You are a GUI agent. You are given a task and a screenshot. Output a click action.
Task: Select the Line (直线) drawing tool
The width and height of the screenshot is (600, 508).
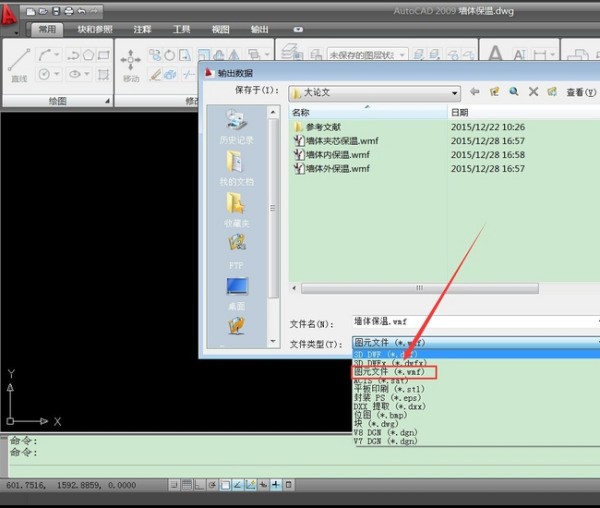tap(19, 65)
